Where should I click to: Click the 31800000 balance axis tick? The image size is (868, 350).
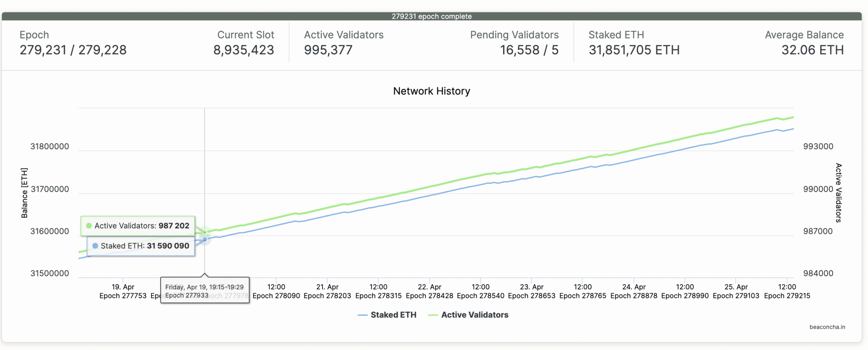50,147
